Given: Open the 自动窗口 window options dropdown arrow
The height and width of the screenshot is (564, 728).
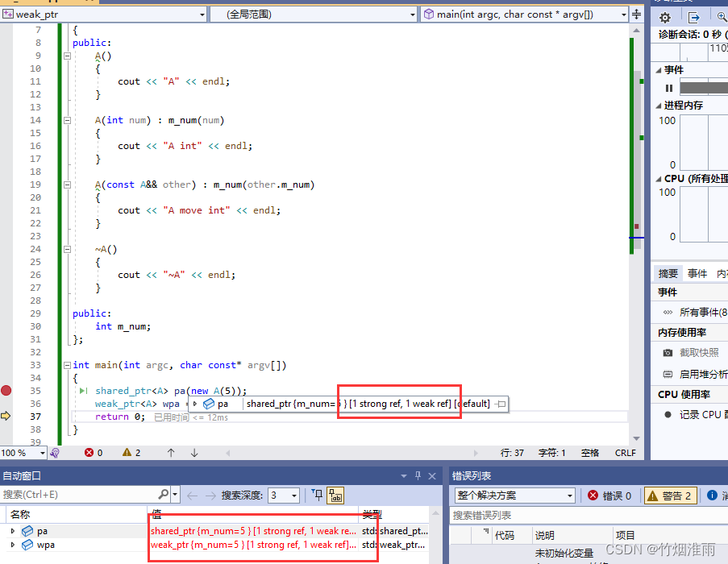Looking at the screenshot, I should click(403, 476).
